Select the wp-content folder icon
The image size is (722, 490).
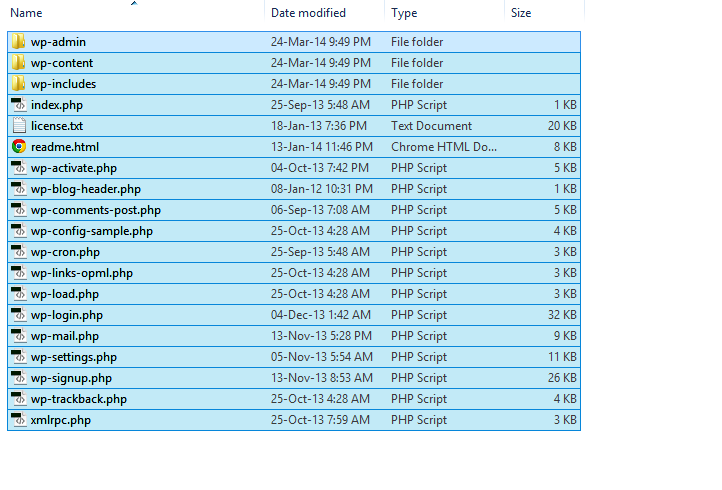(x=18, y=63)
